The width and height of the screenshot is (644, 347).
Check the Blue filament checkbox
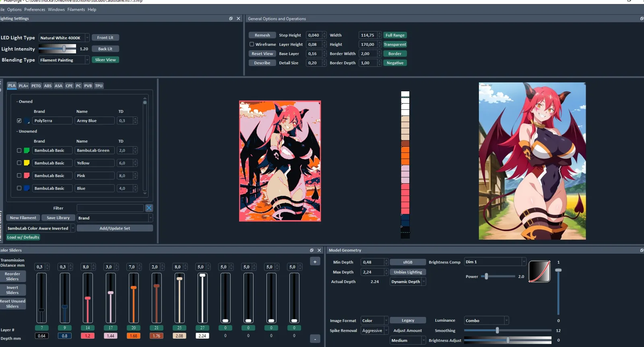click(x=19, y=188)
